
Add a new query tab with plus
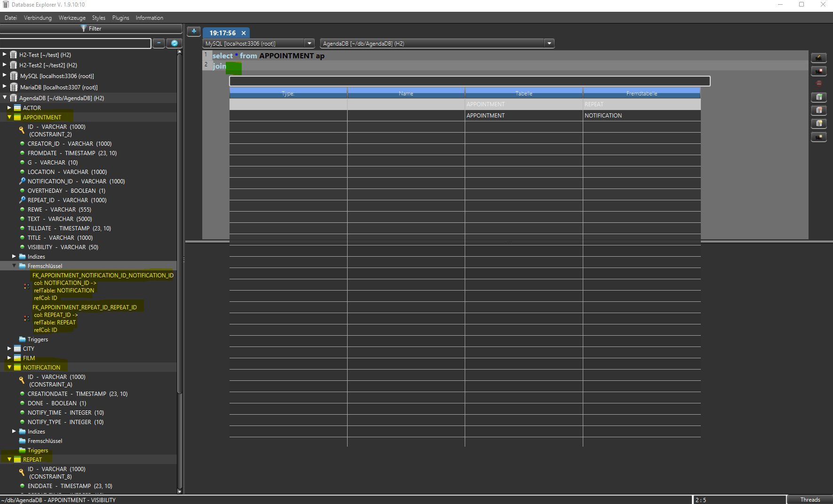tap(194, 31)
